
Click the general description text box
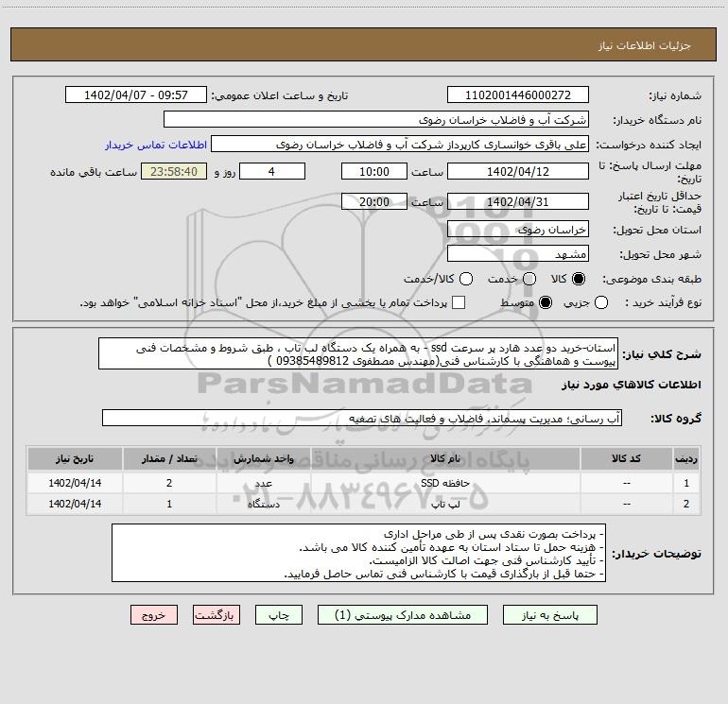(358, 354)
